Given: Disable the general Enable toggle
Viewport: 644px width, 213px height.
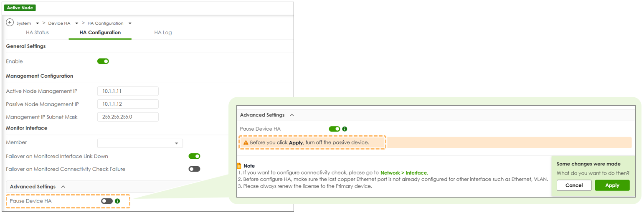Looking at the screenshot, I should pyautogui.click(x=103, y=61).
